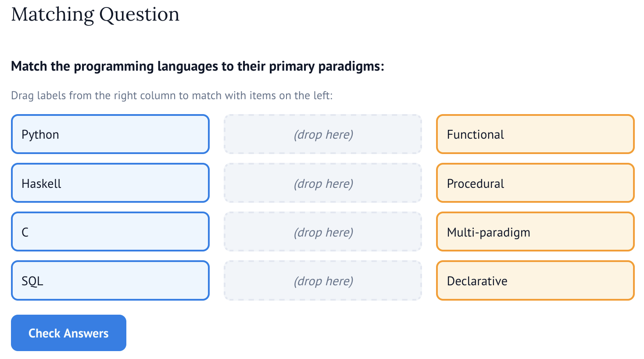Click the word Functional in the orange card
The width and height of the screenshot is (644, 359).
pos(476,134)
